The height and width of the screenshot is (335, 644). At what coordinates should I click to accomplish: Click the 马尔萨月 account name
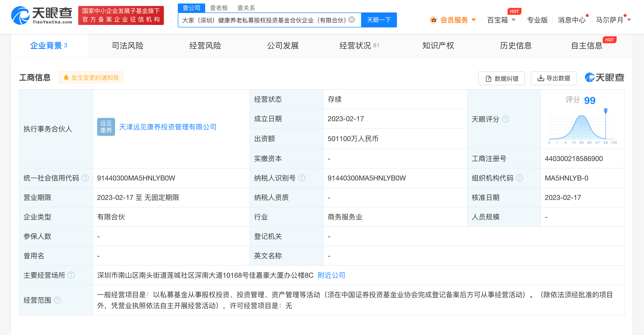[609, 20]
